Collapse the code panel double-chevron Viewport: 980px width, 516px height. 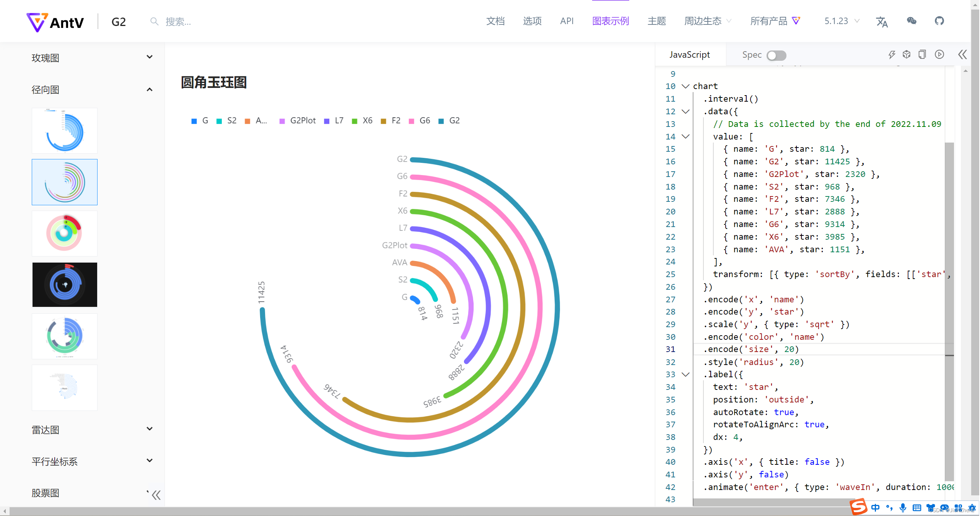click(962, 55)
